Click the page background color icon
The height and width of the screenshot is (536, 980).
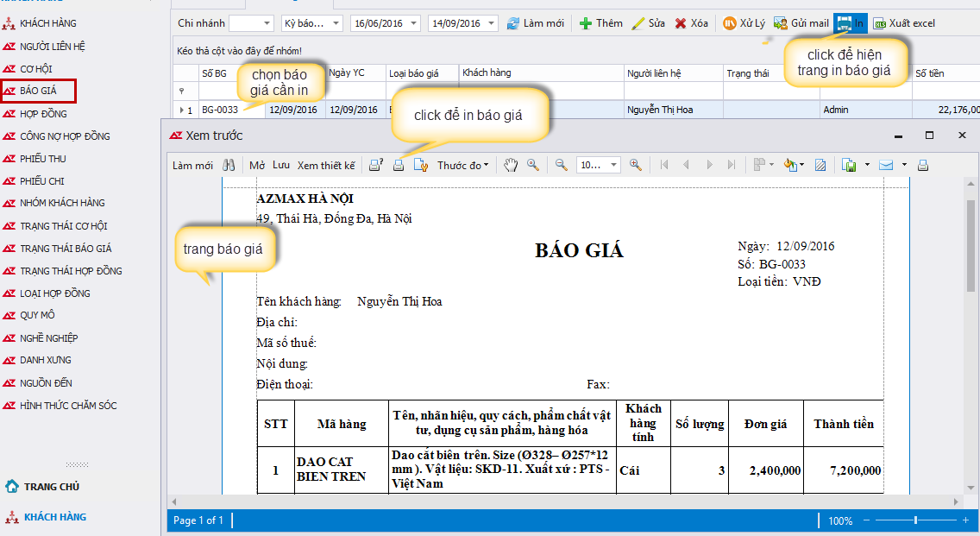[790, 165]
